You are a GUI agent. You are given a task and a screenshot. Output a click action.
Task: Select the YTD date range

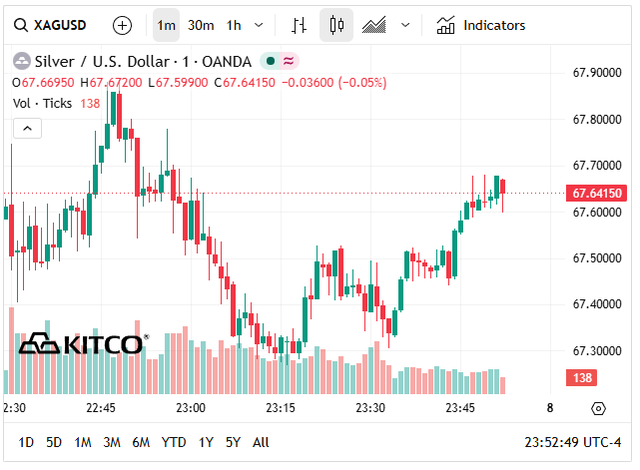click(x=173, y=442)
